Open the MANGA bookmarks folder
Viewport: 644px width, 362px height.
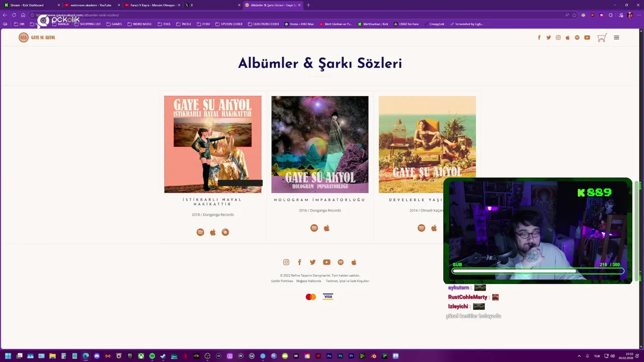point(60,24)
